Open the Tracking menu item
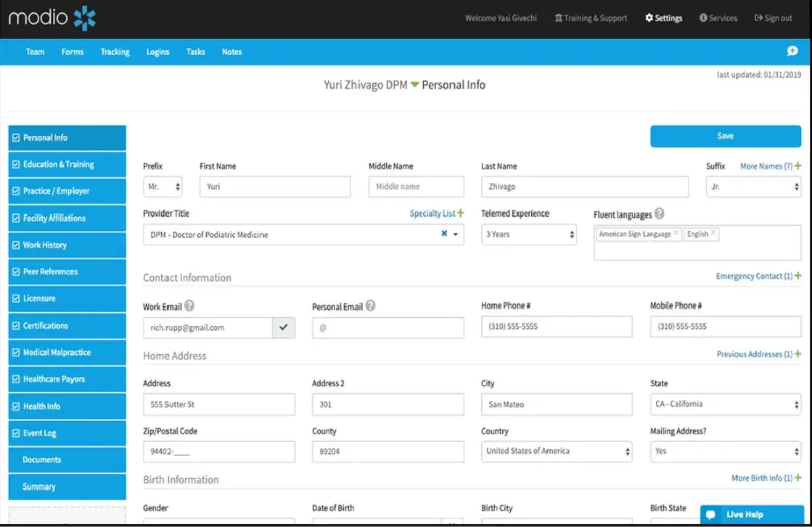Viewport: 812px width, 527px height. [115, 52]
